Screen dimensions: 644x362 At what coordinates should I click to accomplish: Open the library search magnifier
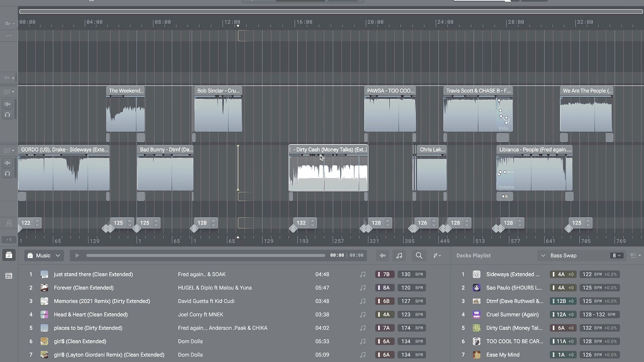419,255
